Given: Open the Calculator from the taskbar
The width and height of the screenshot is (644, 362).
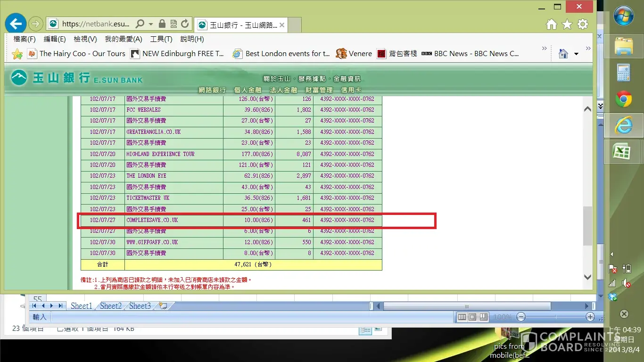Looking at the screenshot, I should point(623,73).
